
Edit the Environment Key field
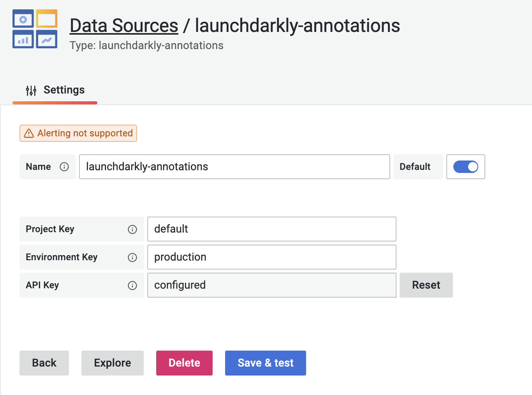272,257
